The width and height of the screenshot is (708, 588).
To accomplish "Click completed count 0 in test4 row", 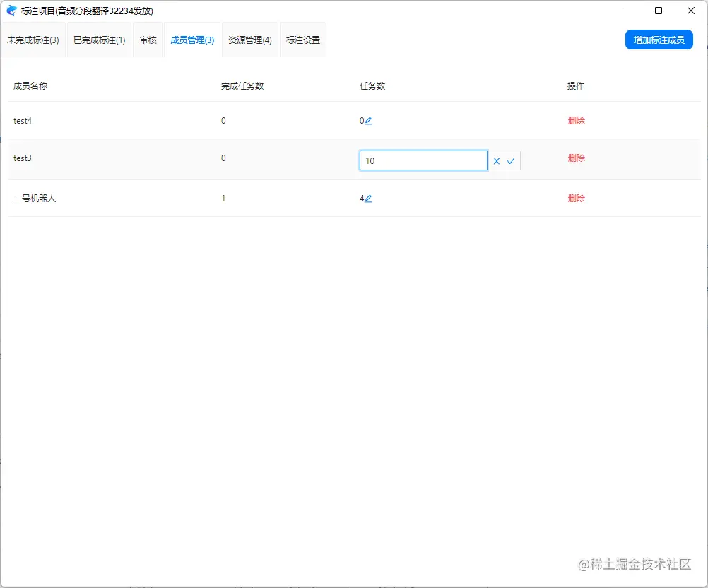I will click(x=223, y=121).
